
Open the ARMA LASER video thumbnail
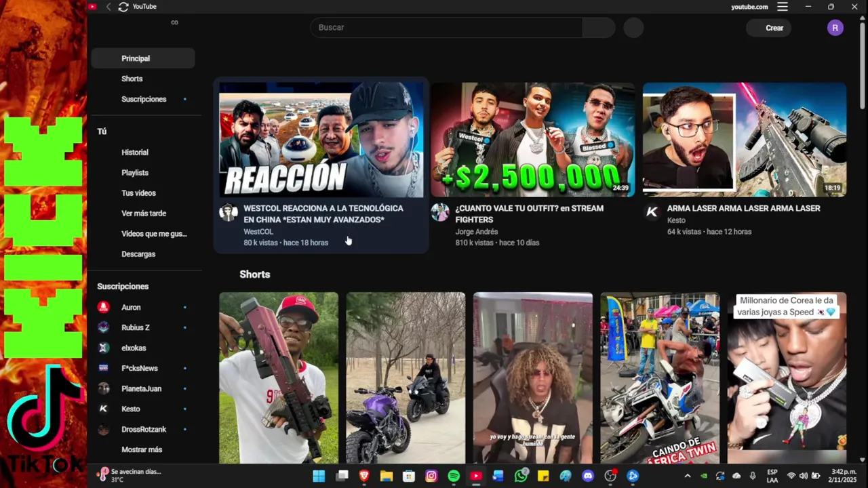(x=745, y=140)
